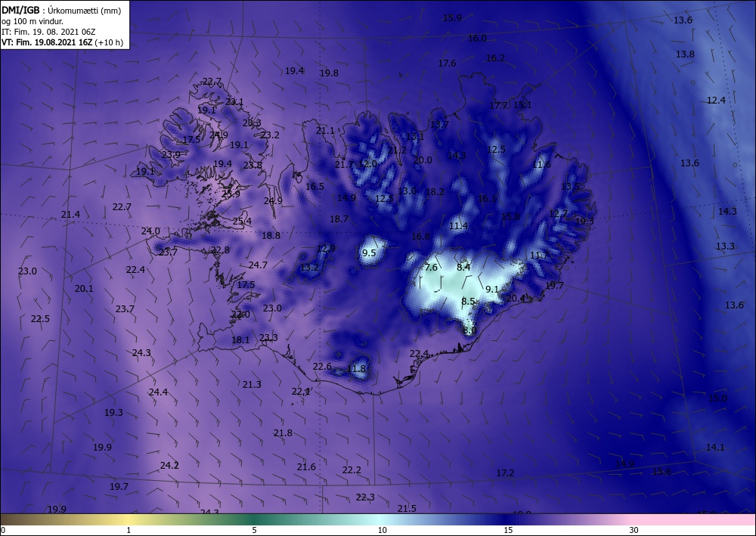Click the 11.8 map value

coord(356,369)
